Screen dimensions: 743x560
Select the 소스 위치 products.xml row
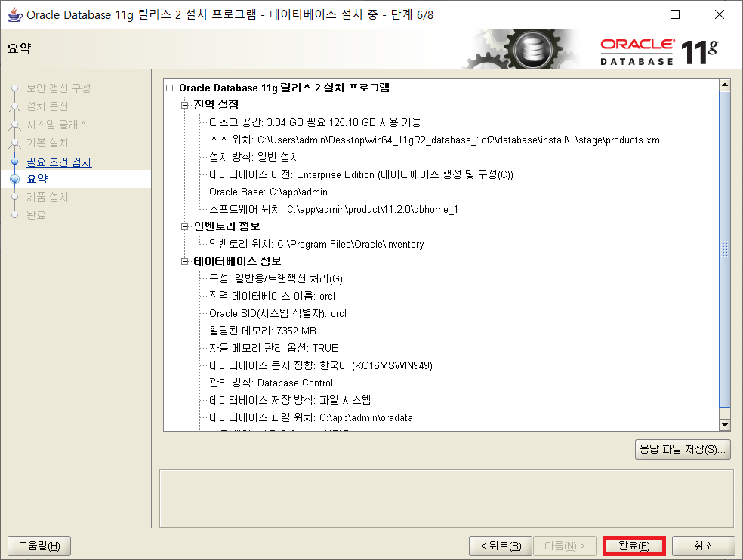pos(436,140)
